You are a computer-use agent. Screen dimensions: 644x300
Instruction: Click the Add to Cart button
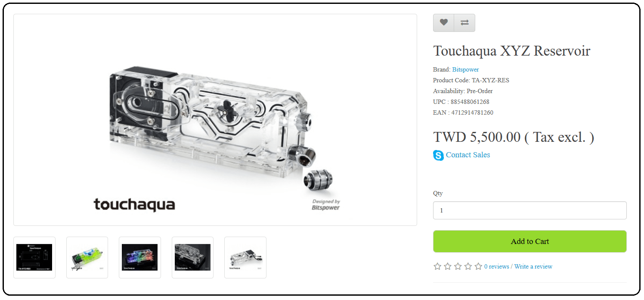point(530,241)
